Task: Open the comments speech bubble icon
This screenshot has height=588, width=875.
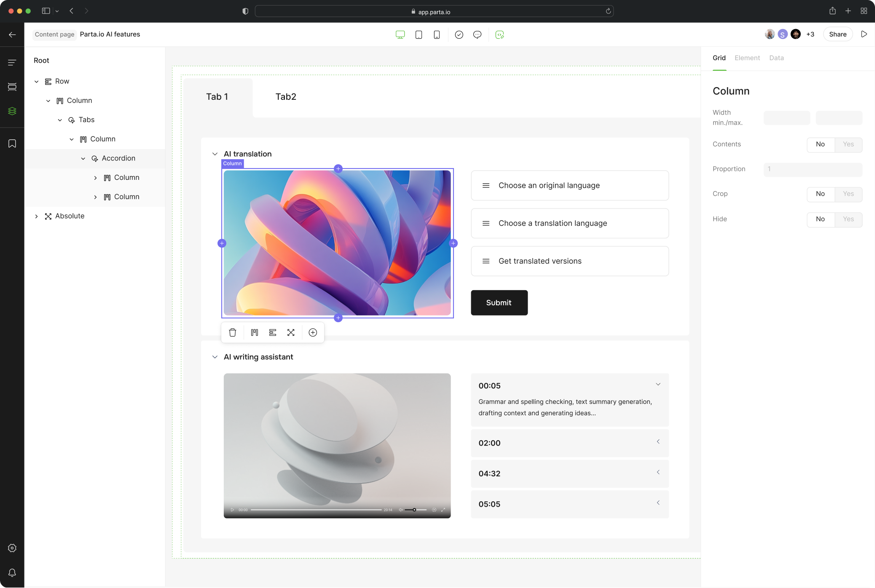Action: tap(477, 35)
